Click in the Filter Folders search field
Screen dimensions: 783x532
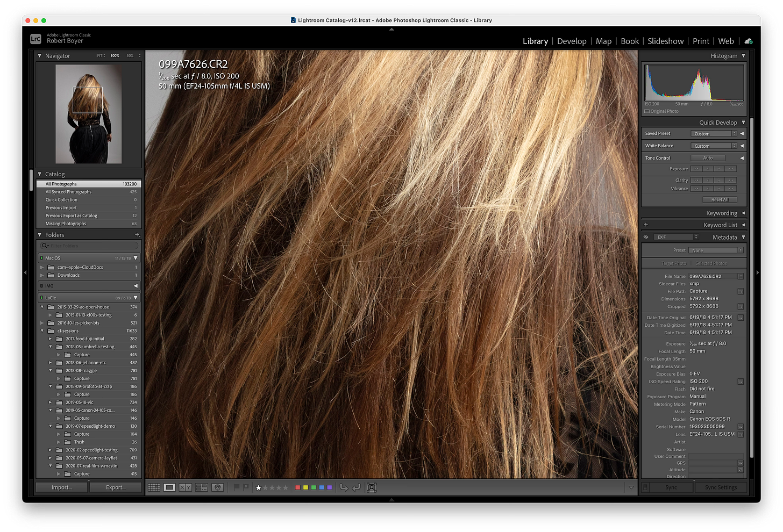click(89, 246)
